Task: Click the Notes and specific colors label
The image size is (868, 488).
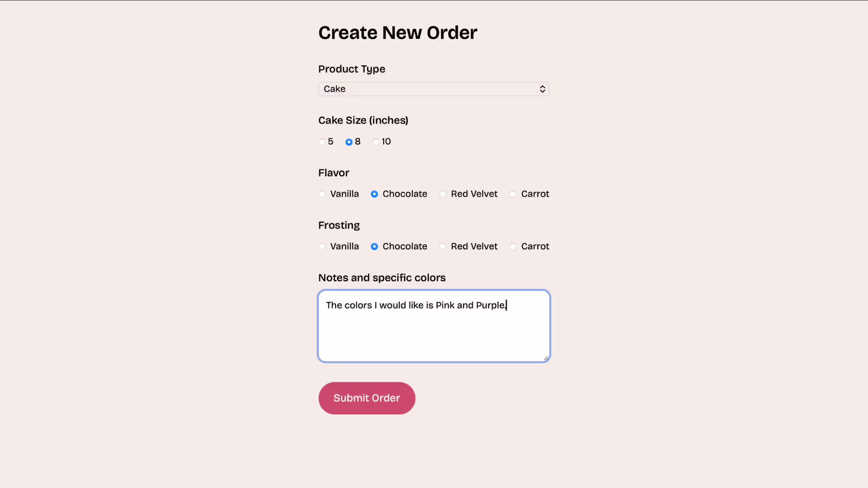Action: point(382,278)
